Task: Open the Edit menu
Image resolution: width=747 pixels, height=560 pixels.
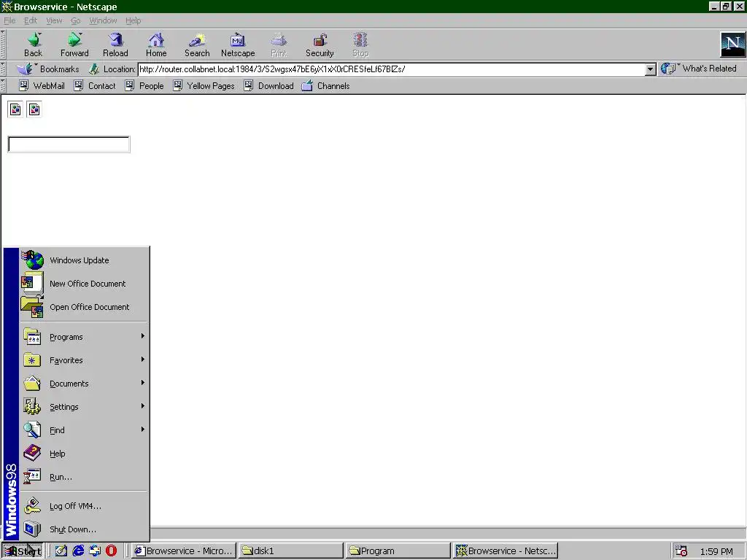Action: pyautogui.click(x=31, y=20)
